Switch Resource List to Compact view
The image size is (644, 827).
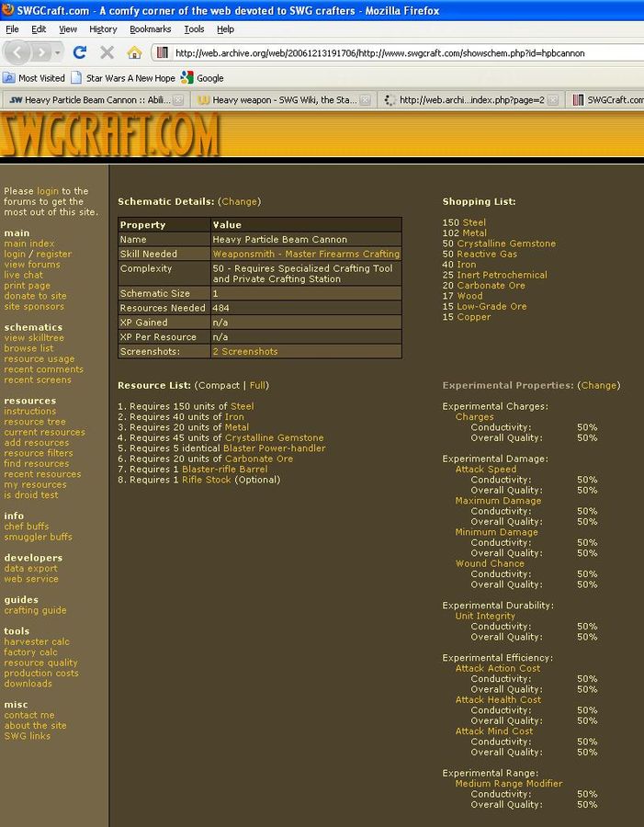tap(219, 385)
